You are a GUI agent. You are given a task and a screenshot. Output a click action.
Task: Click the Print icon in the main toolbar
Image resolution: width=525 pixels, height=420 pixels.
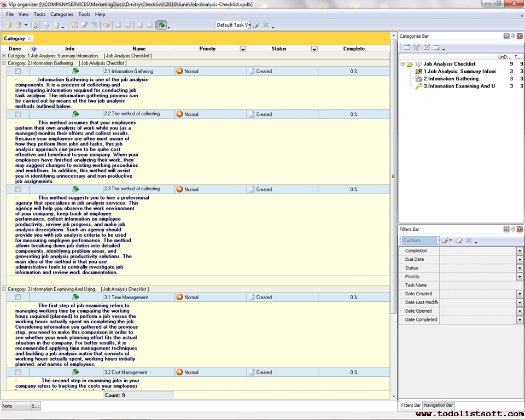(x=46, y=25)
